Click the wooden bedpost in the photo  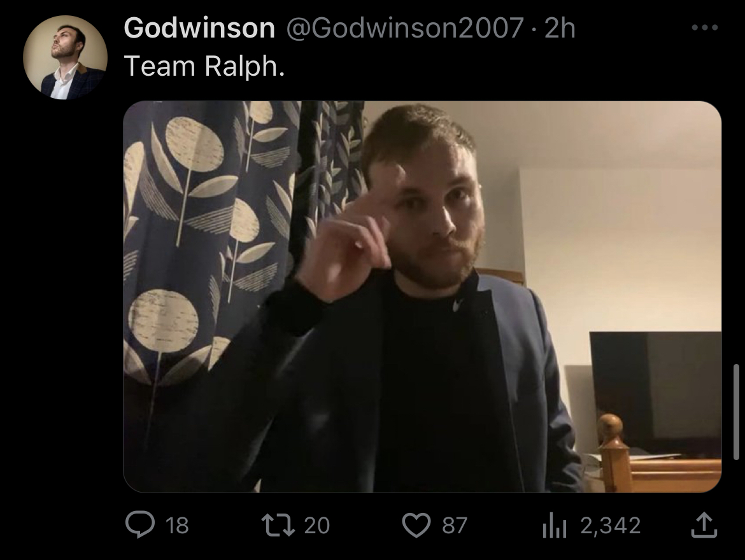click(x=614, y=451)
